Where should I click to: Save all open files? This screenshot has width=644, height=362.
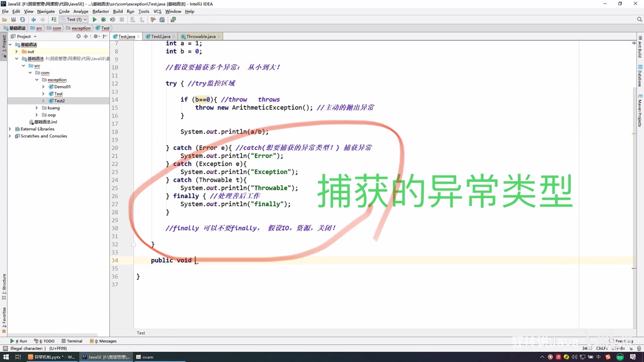tap(14, 19)
